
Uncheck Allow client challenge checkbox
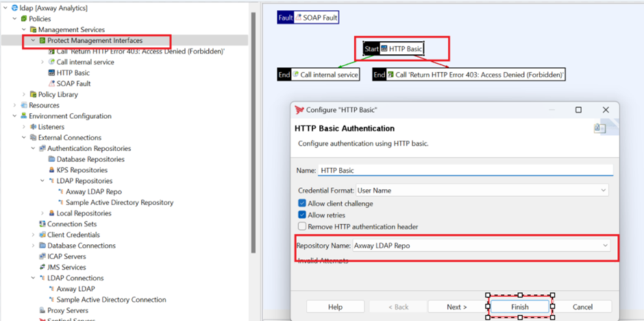click(x=302, y=204)
